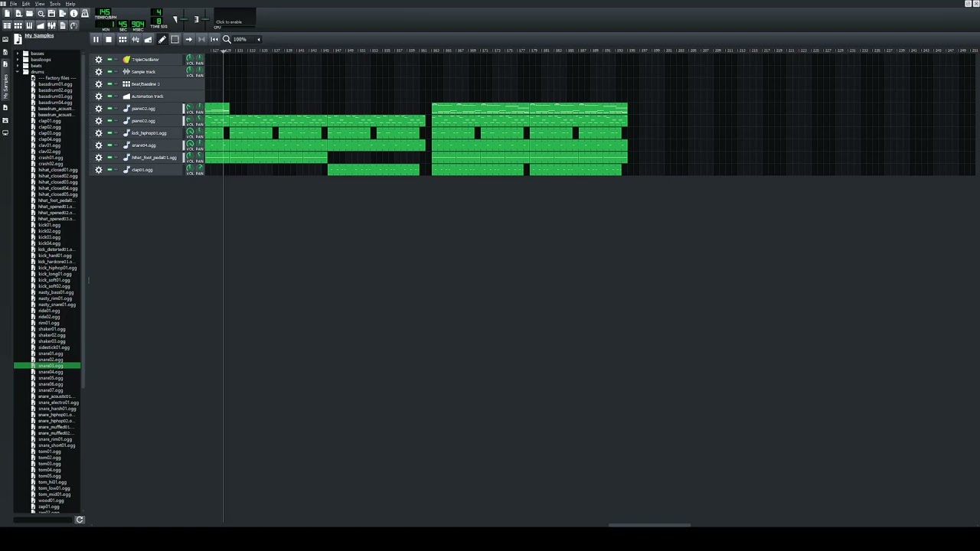Viewport: 980px width, 551px height.
Task: Click the snare04.ogg track name button
Action: [x=152, y=145]
